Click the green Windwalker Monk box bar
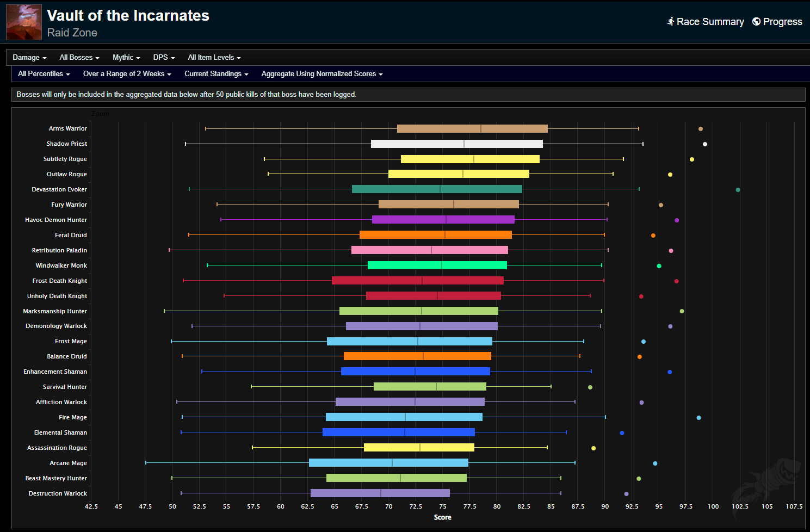This screenshot has height=532, width=810. pyautogui.click(x=437, y=265)
